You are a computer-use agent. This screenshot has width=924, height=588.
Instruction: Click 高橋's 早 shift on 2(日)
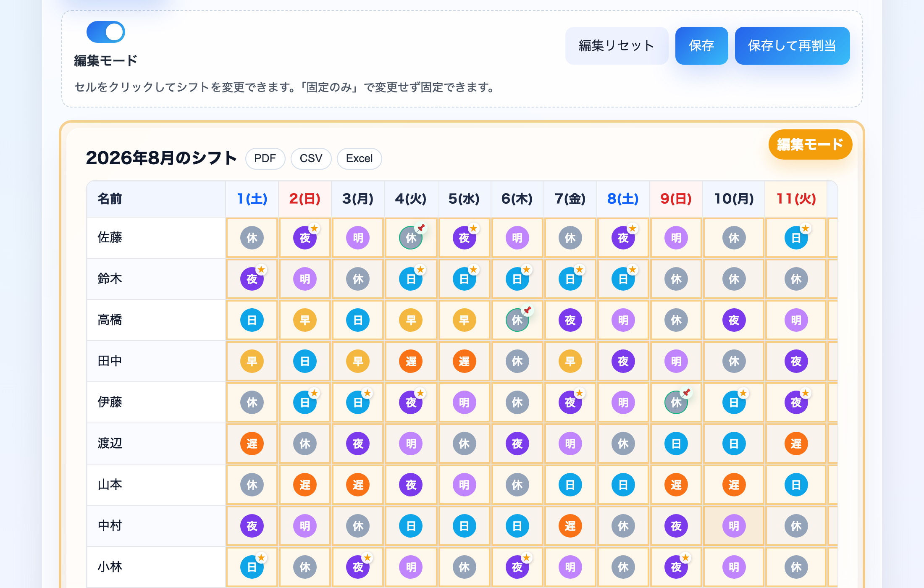coord(305,320)
